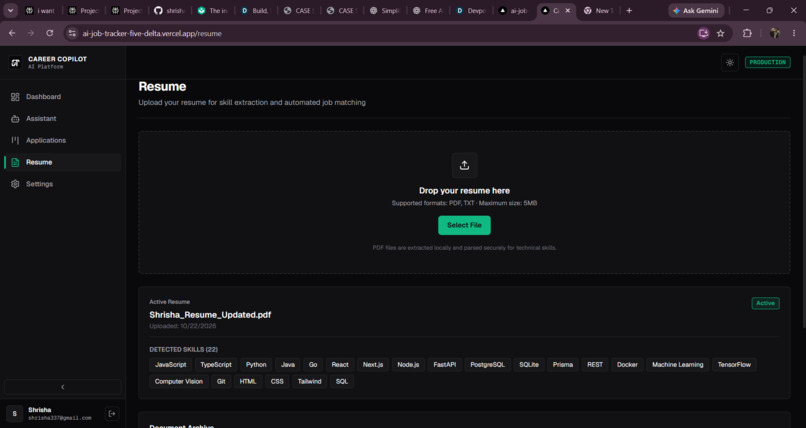806x428 pixels.
Task: Click the logout icon next to Shrisha
Action: [112, 414]
